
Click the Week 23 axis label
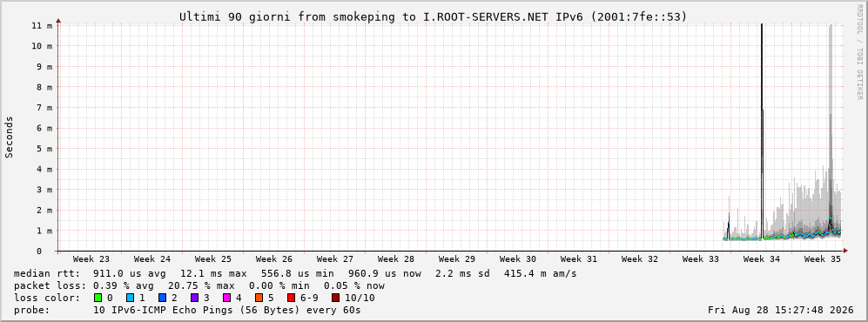(91, 259)
